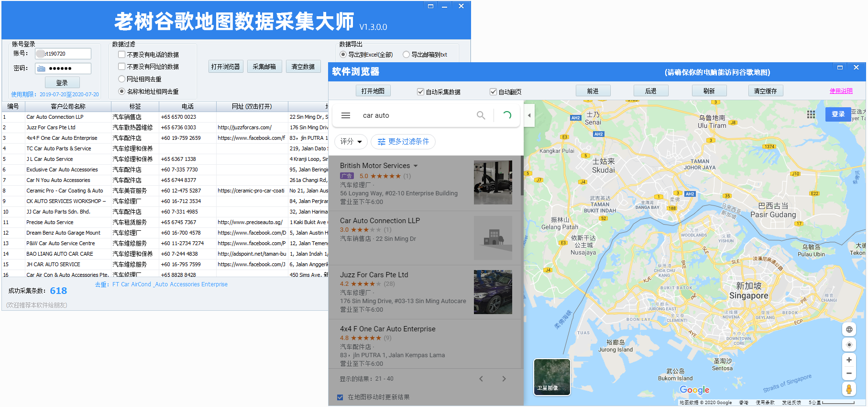Viewport: 868px width, 407px height.
Task: Toggle auto page turning checkbox
Action: tap(493, 92)
